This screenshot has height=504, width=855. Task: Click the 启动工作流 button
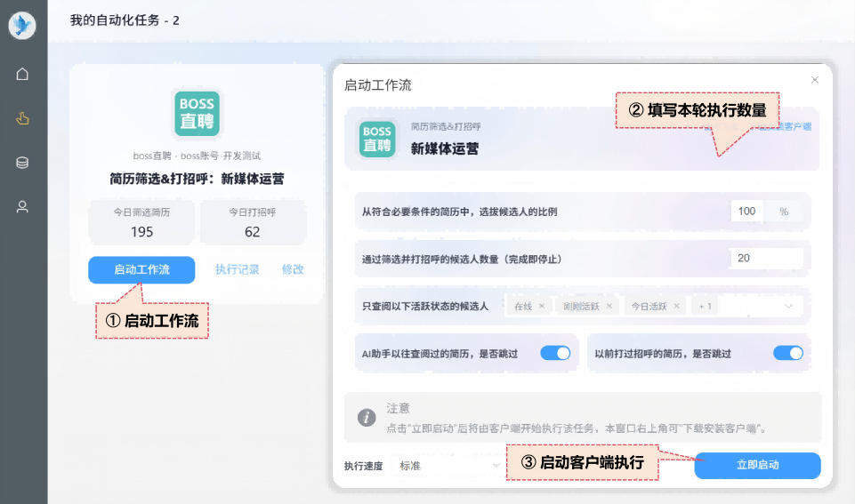point(141,269)
